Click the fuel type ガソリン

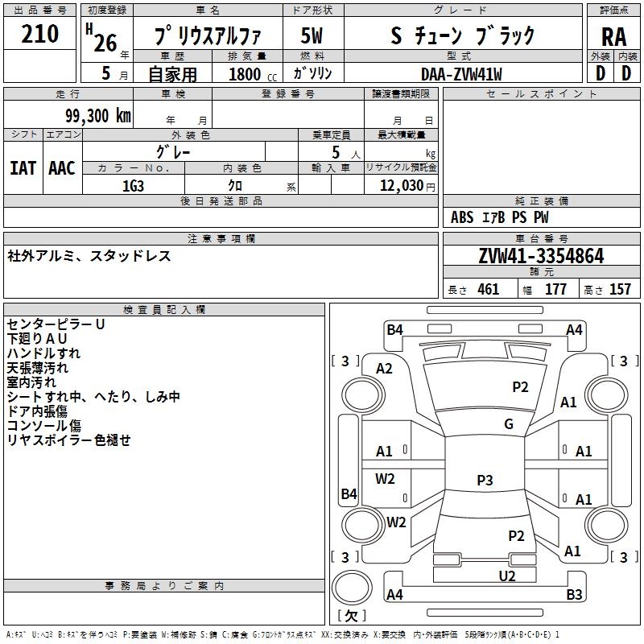pyautogui.click(x=312, y=73)
